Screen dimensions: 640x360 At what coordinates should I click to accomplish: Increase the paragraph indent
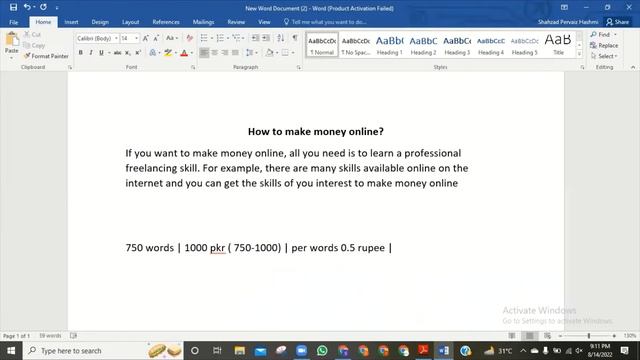point(266,38)
